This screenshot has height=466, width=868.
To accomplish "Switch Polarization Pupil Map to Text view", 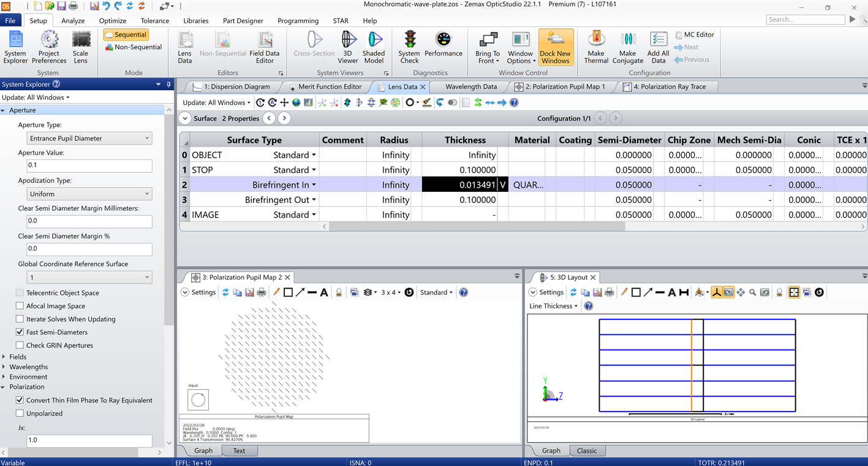I will 239,451.
